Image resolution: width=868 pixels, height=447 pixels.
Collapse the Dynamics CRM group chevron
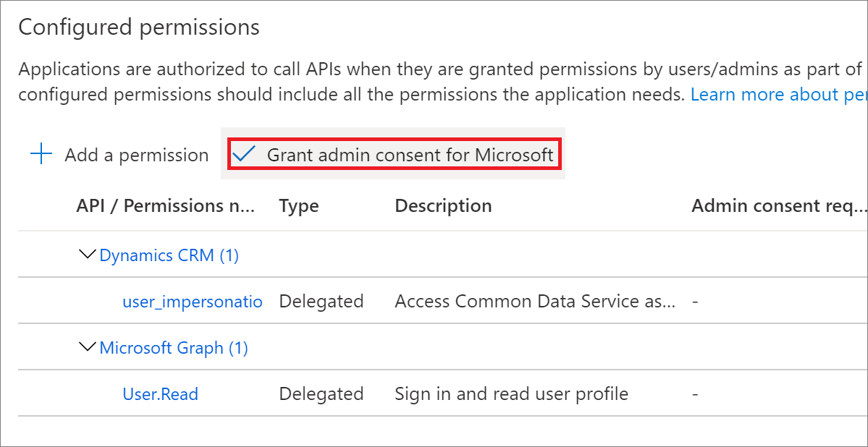87,254
